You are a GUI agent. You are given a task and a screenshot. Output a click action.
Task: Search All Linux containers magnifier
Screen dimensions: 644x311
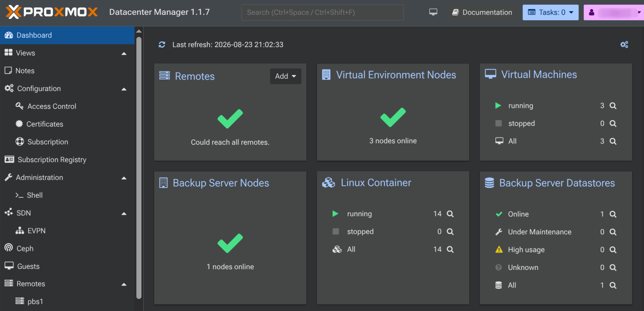(450, 249)
